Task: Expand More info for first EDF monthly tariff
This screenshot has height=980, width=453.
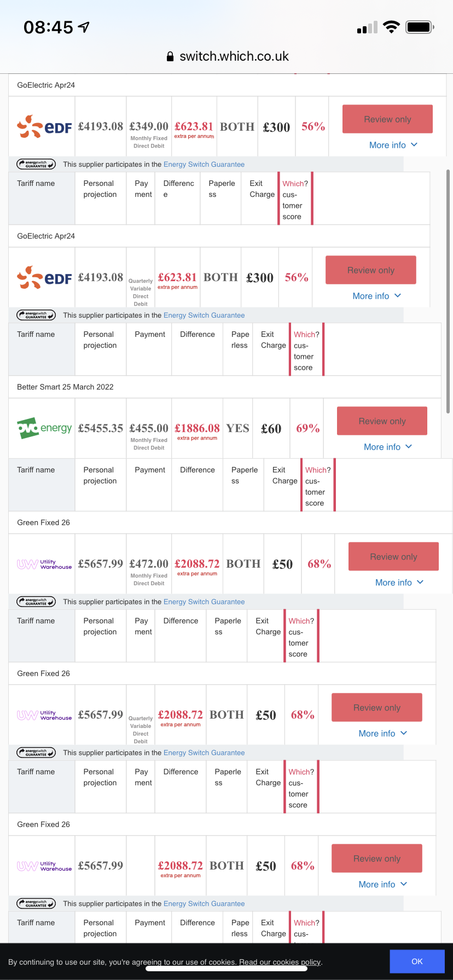Action: tap(393, 145)
